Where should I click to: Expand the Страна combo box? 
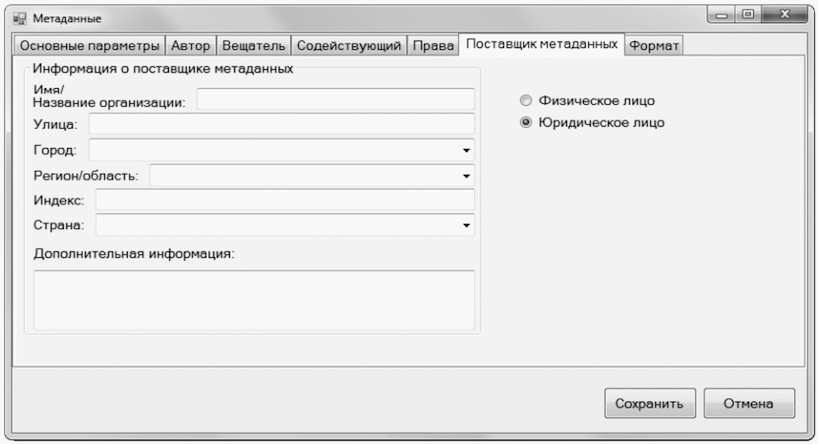[x=465, y=225]
